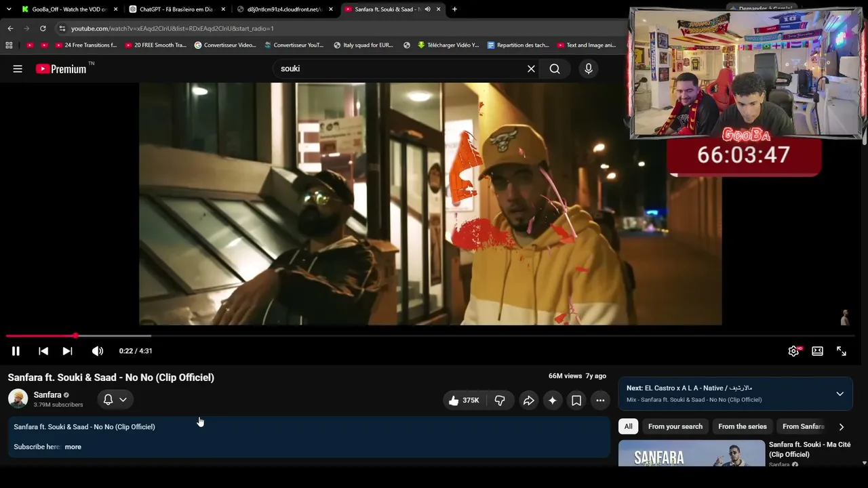The width and height of the screenshot is (868, 488).
Task: Open 'Italy squad for EUR...' bookmark
Action: pos(363,45)
